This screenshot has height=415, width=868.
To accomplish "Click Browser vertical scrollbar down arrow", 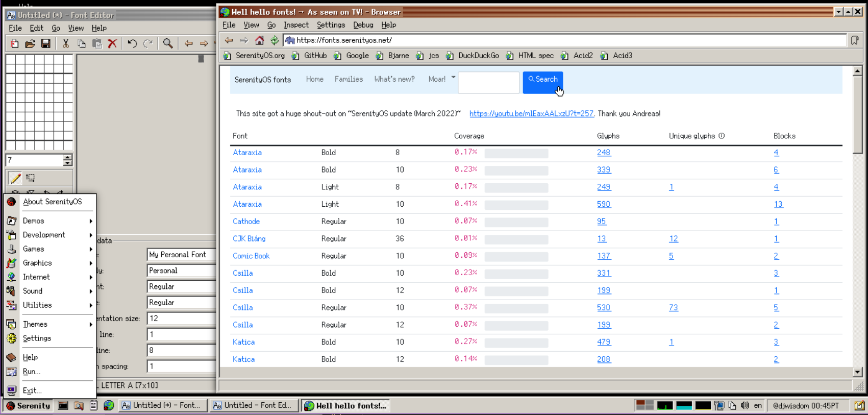I will [x=857, y=372].
